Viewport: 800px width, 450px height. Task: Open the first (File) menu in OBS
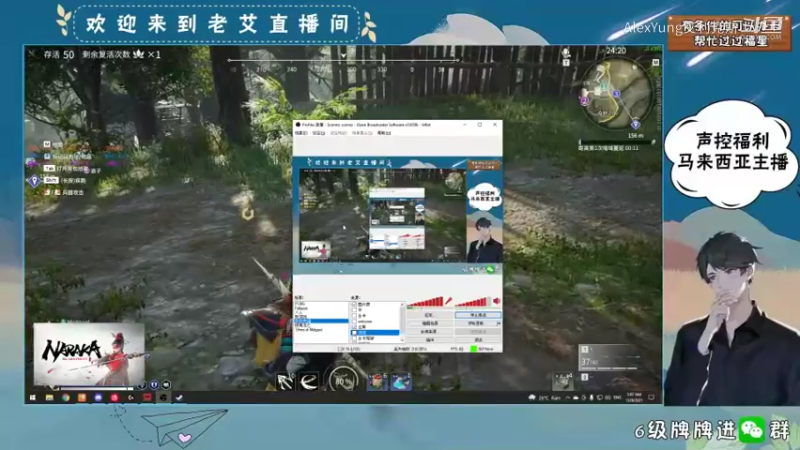[x=301, y=133]
